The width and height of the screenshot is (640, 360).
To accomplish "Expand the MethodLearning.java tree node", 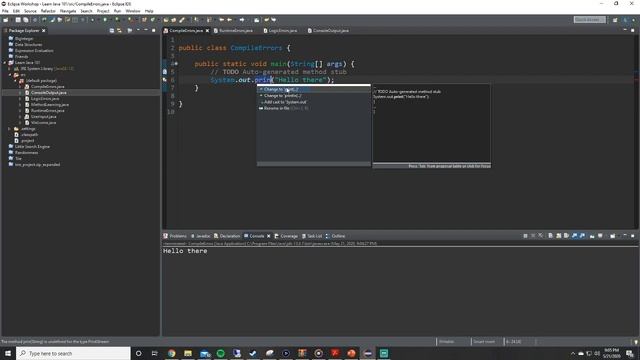I will coord(20,105).
